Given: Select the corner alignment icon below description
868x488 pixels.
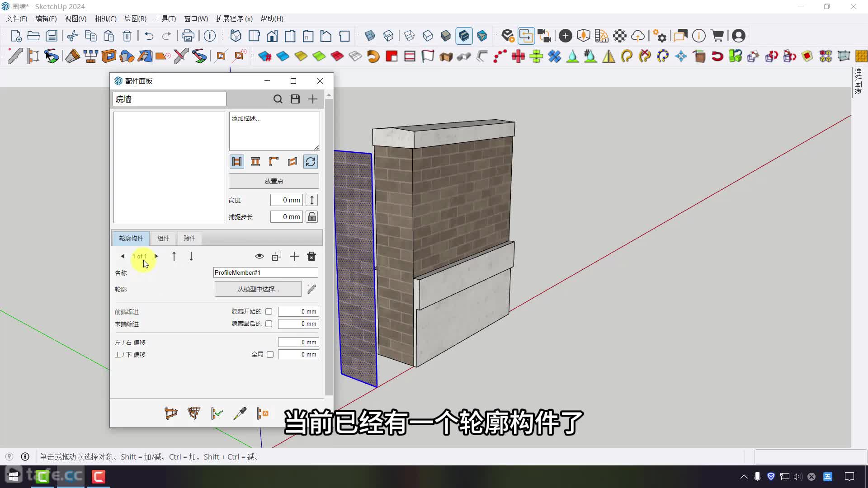Looking at the screenshot, I should 274,162.
